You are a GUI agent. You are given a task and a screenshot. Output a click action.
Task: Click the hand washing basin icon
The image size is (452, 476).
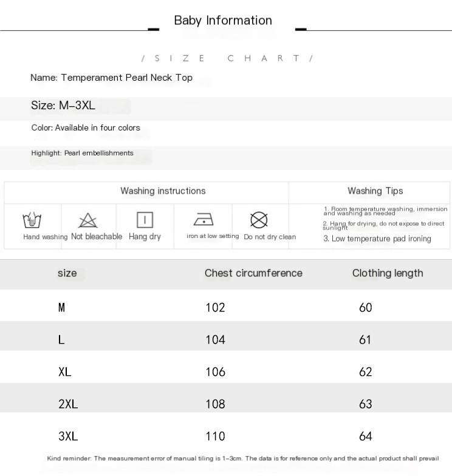coord(32,220)
